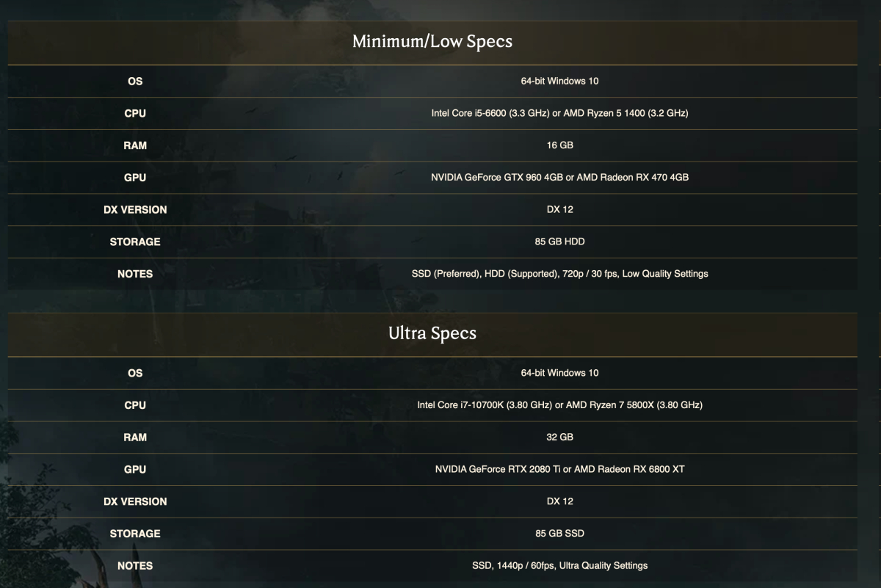The width and height of the screenshot is (881, 588).
Task: Click the Minimum/Low Specs table heading
Action: (x=432, y=41)
